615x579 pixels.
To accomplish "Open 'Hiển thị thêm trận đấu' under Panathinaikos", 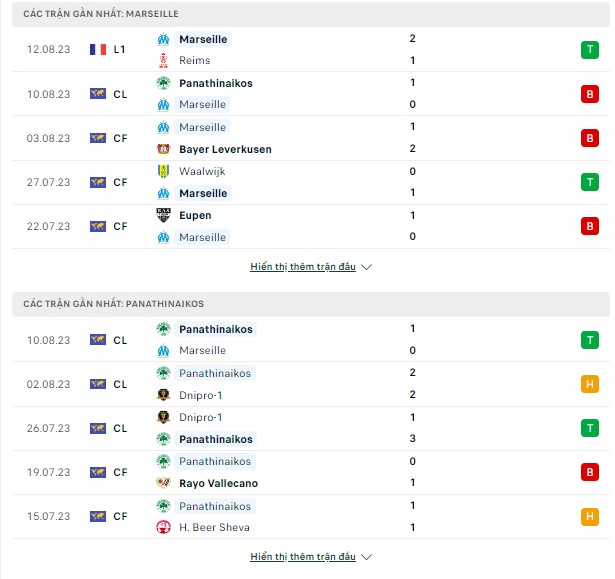I will 303,557.
